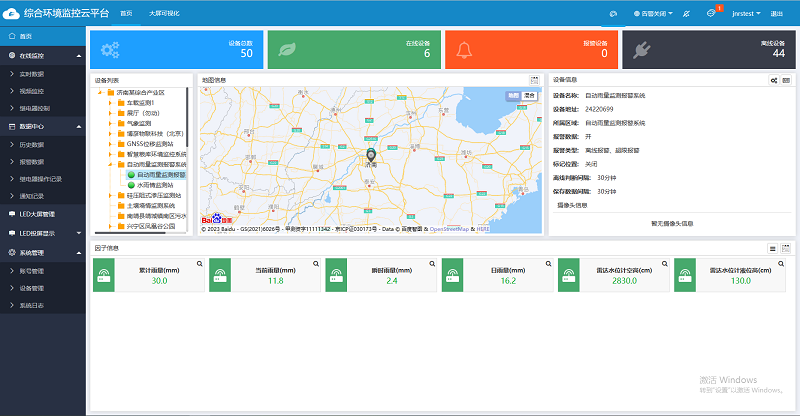This screenshot has width=800, height=416.
Task: Click the magnifier on 日雨量 card
Action: [x=549, y=264]
